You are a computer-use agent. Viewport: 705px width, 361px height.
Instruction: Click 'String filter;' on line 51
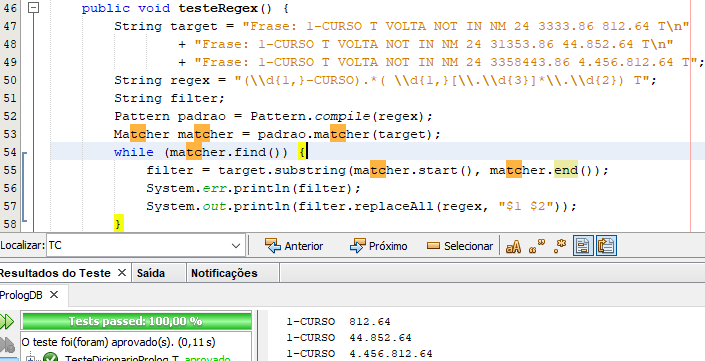point(169,98)
